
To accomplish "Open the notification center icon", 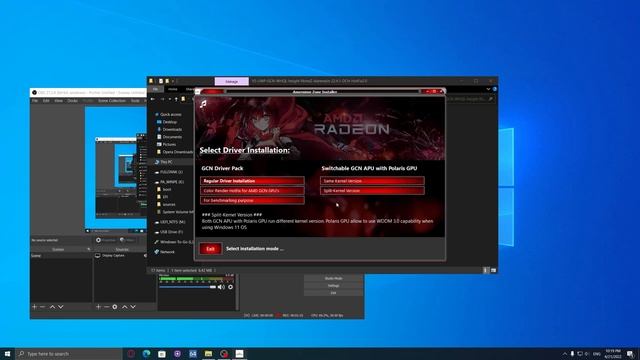I will click(631, 353).
